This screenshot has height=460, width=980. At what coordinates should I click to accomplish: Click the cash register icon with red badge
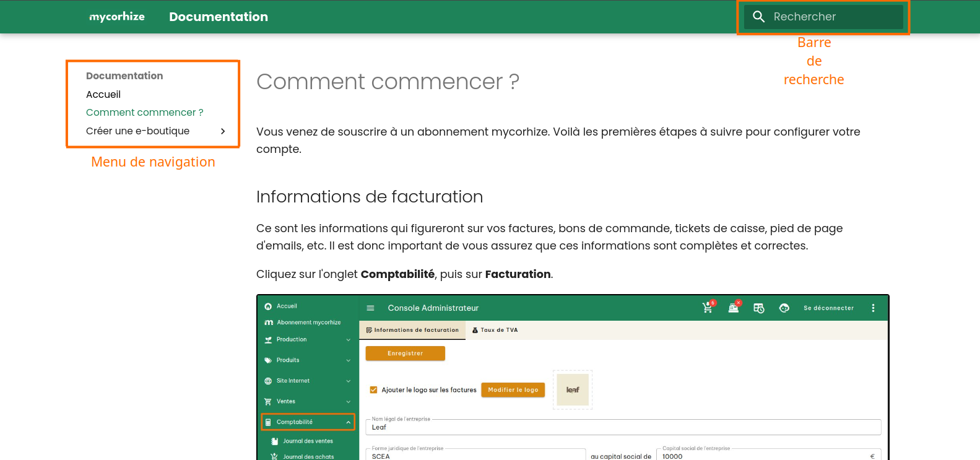pyautogui.click(x=734, y=307)
